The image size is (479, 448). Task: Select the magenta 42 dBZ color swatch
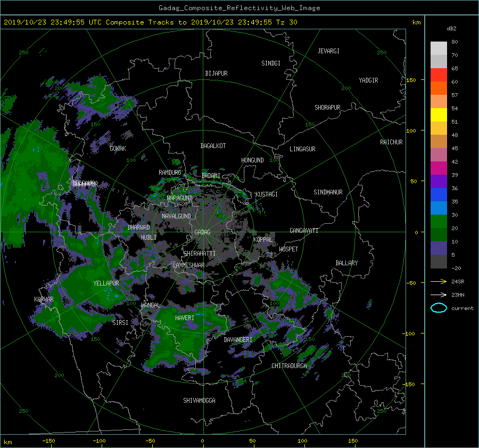[439, 168]
